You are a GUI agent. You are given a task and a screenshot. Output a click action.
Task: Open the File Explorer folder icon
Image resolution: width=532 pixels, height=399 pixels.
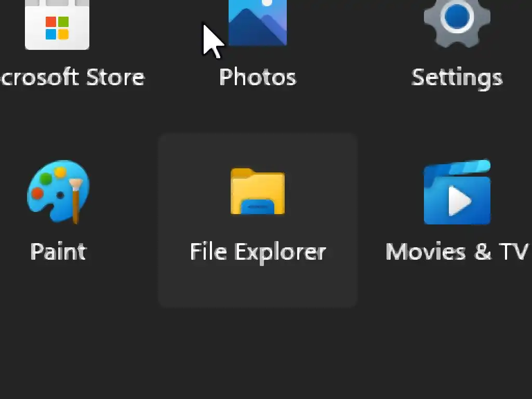tap(258, 191)
